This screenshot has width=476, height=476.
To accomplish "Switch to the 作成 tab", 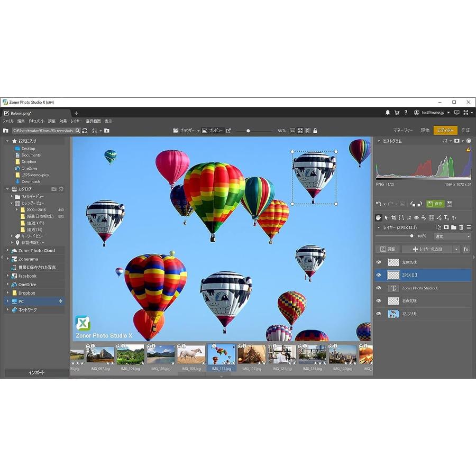I will coord(465,130).
